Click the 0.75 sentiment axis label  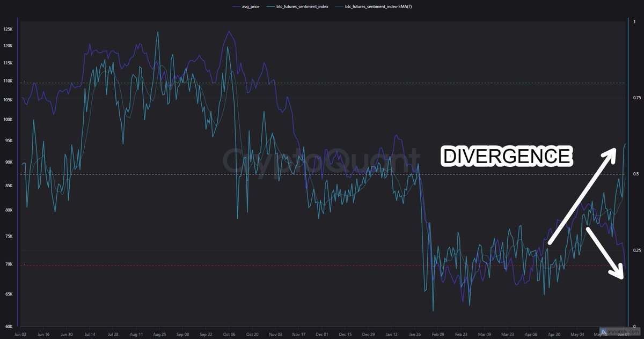point(636,98)
